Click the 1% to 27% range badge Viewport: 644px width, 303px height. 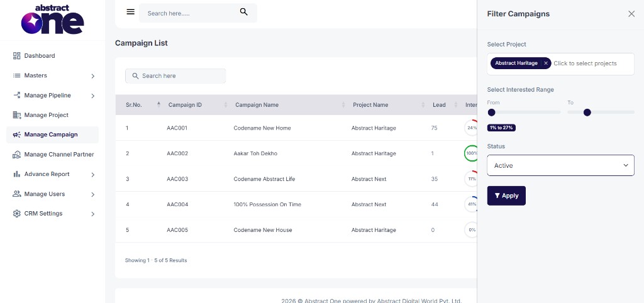pos(501,128)
